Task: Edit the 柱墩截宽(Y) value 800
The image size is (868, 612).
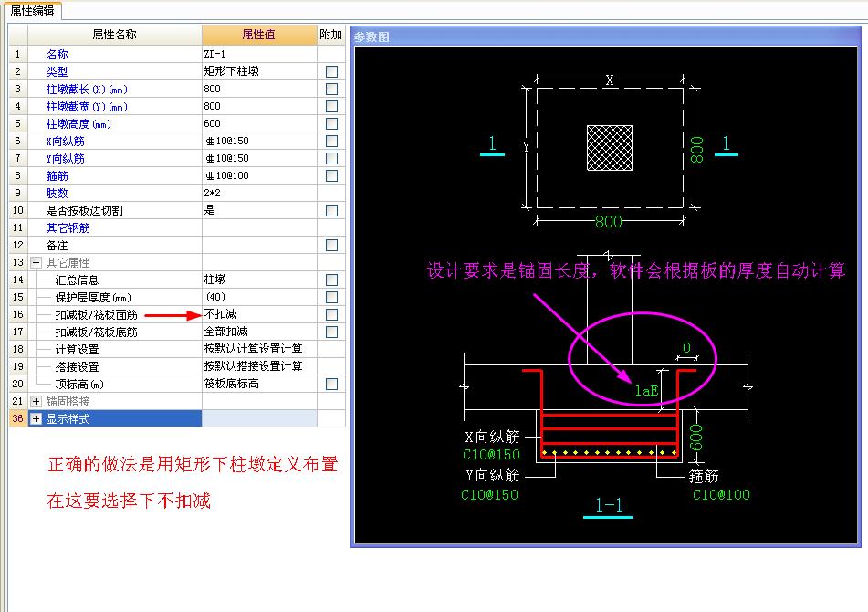Action: pos(259,106)
